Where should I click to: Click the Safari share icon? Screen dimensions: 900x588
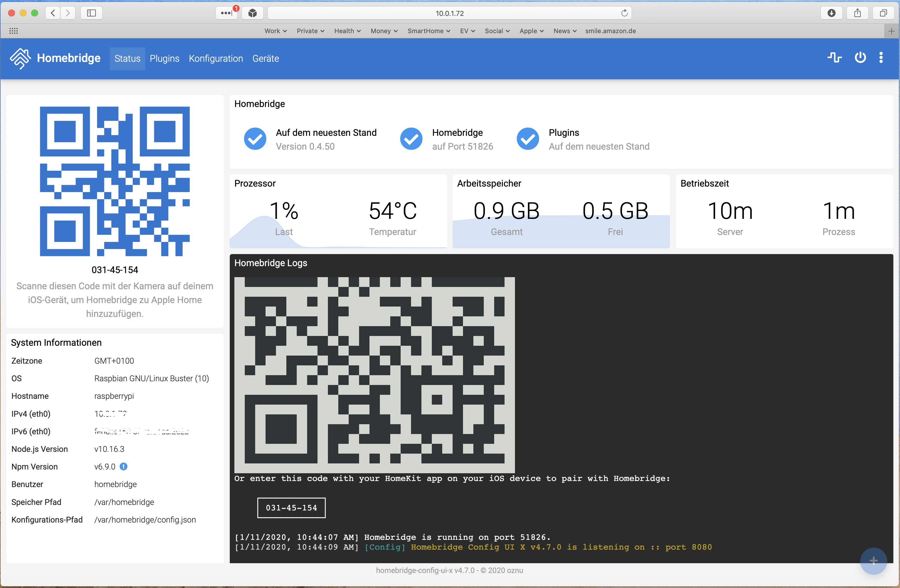857,13
